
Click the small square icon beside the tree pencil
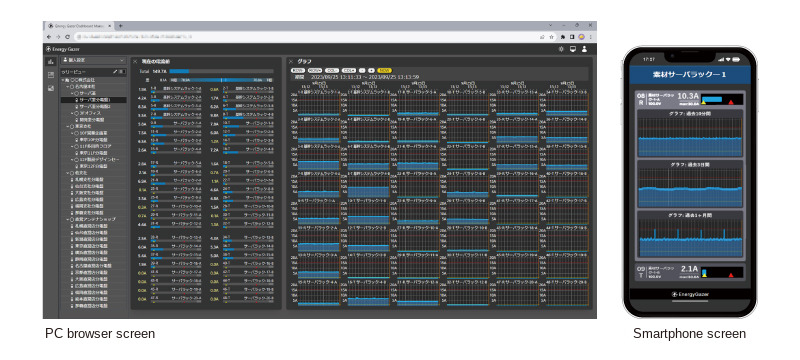click(121, 72)
